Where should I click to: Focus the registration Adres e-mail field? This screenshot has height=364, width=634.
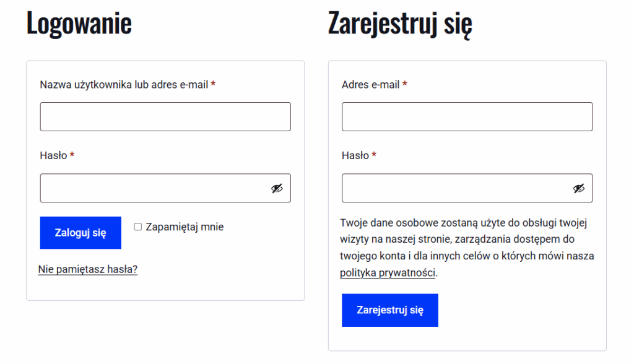pyautogui.click(x=467, y=116)
